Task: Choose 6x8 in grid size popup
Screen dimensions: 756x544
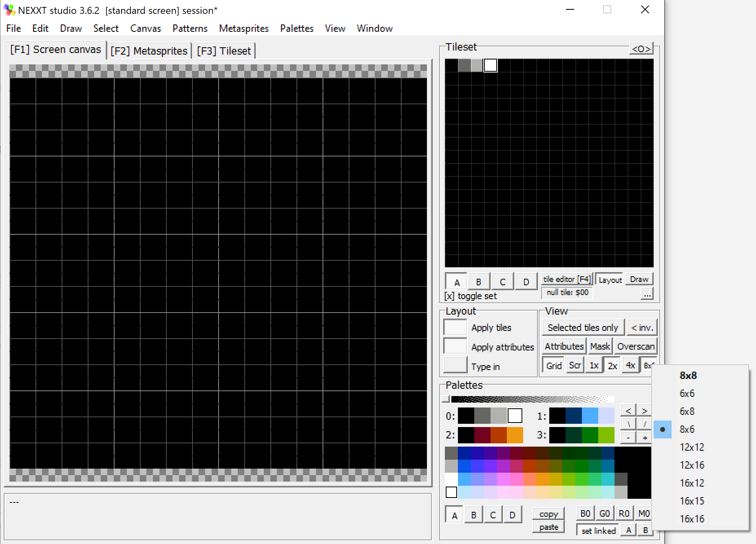Action: pyautogui.click(x=701, y=412)
